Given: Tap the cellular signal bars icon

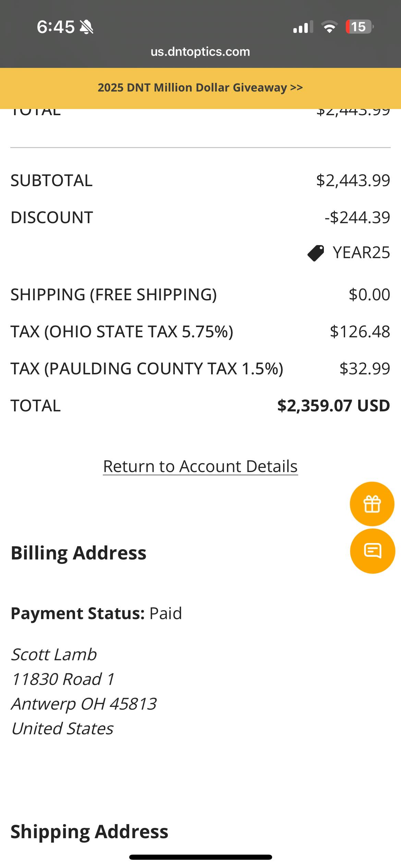Looking at the screenshot, I should (x=303, y=27).
